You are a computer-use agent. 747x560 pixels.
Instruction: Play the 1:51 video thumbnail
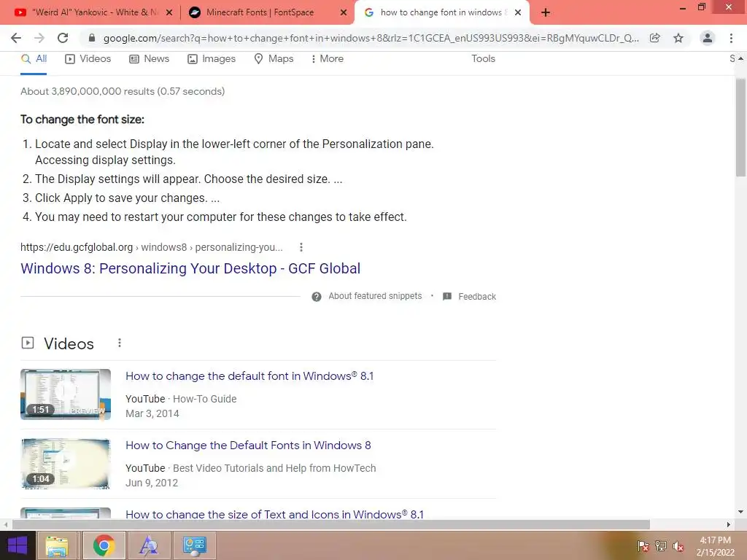(66, 394)
